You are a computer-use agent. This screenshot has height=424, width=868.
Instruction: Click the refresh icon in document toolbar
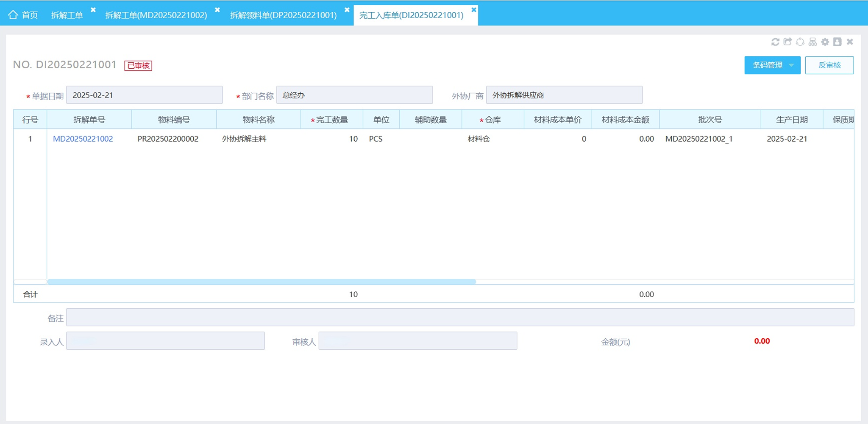775,42
